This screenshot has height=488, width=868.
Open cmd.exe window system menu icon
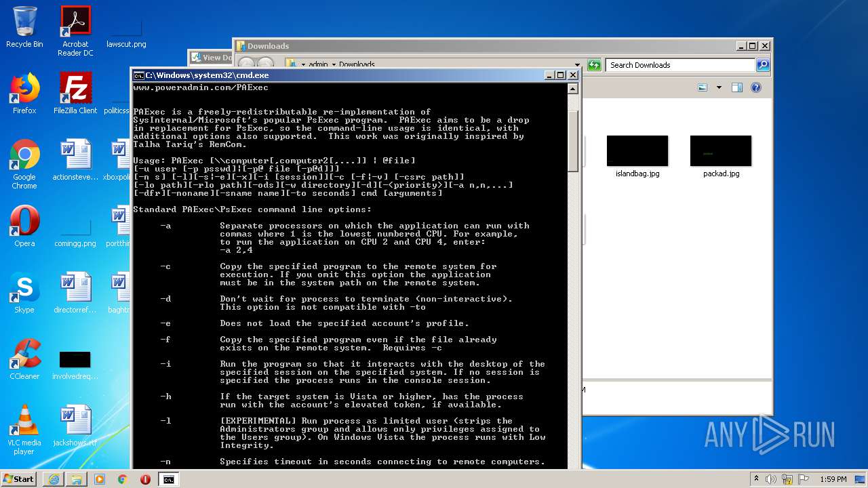point(138,75)
